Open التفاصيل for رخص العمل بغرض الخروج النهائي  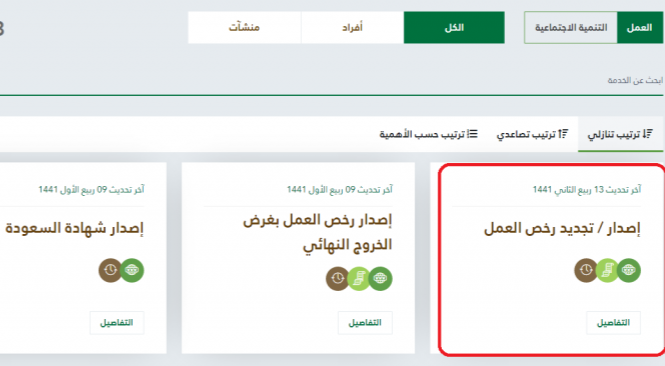(365, 323)
